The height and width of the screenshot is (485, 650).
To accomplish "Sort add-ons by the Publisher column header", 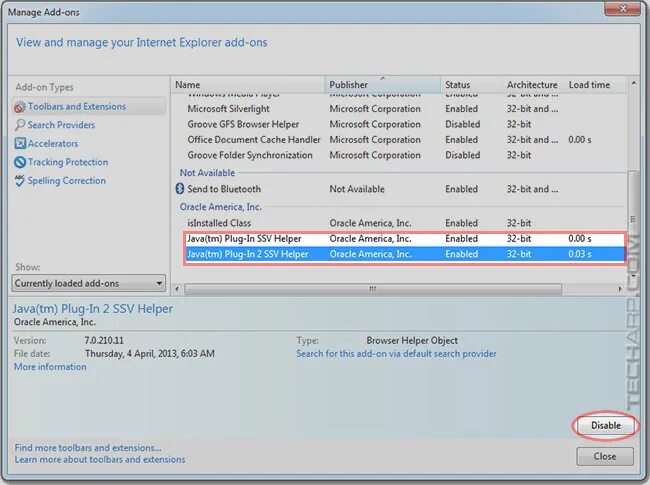I will click(383, 85).
